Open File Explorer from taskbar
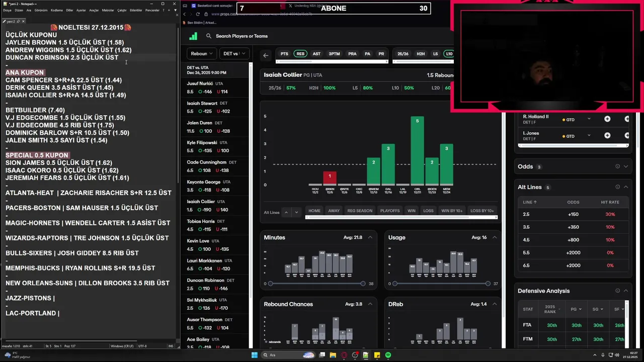This screenshot has width=644, height=362. click(x=333, y=355)
